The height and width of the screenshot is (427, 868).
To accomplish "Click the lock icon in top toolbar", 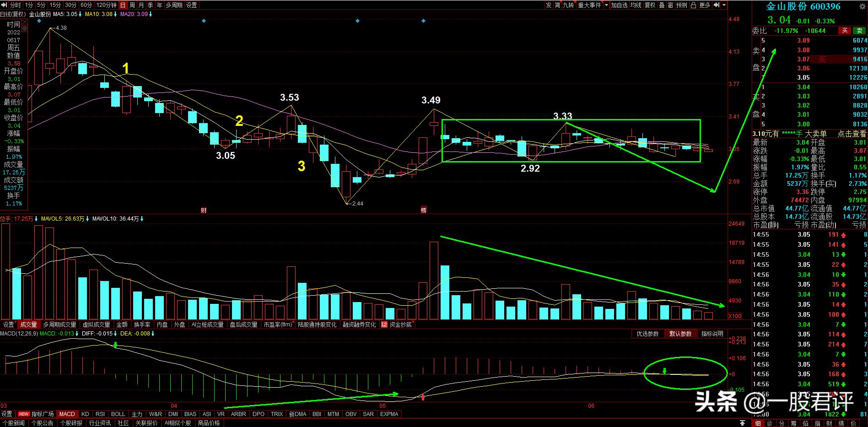I will [x=693, y=5].
